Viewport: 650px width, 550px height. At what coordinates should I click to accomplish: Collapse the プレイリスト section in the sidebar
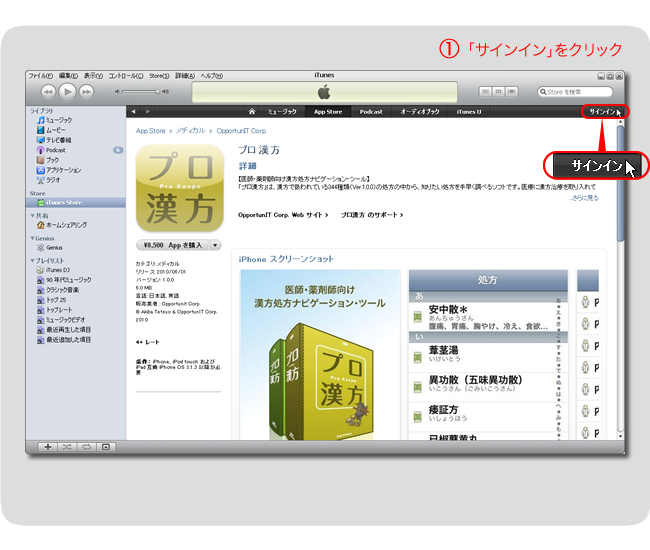pyautogui.click(x=32, y=260)
